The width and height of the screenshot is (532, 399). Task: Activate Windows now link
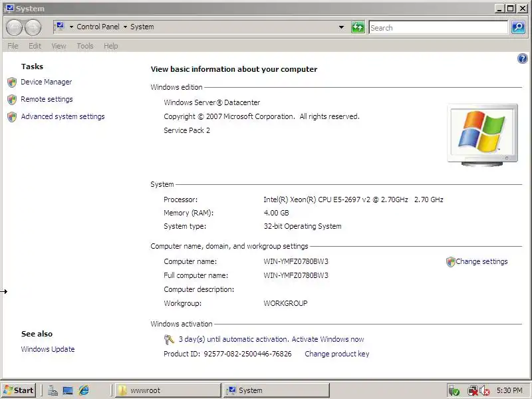pyautogui.click(x=328, y=339)
